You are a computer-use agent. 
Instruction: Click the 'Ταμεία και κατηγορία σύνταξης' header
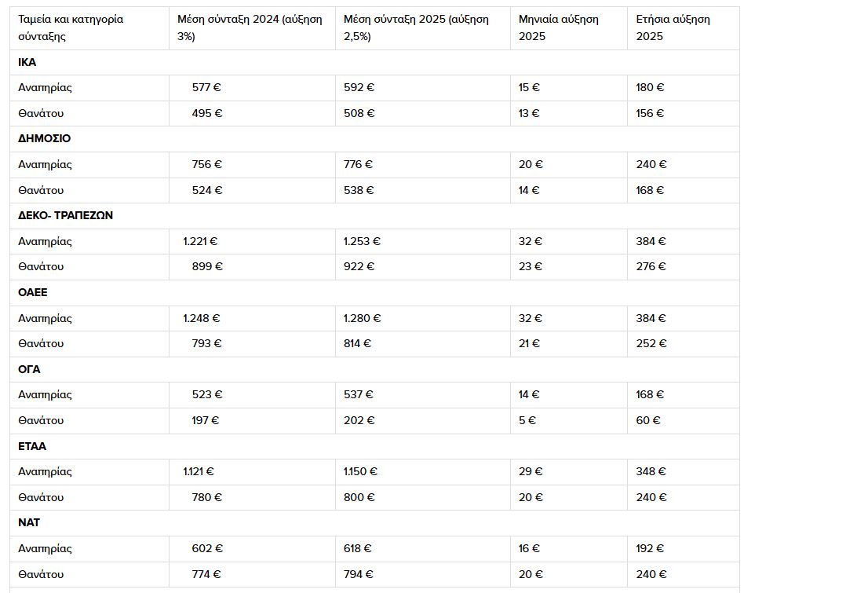pos(89,28)
